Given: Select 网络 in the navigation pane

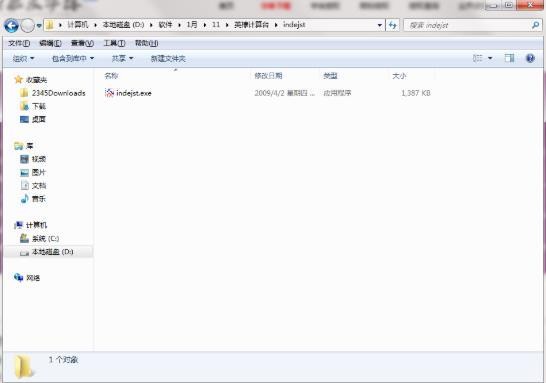Looking at the screenshot, I should point(33,278).
